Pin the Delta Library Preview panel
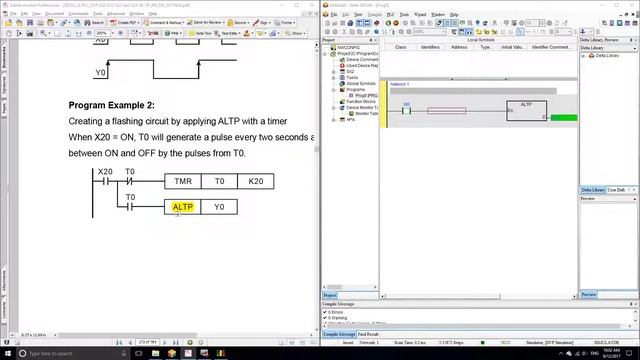The width and height of the screenshot is (640, 360). [x=631, y=40]
